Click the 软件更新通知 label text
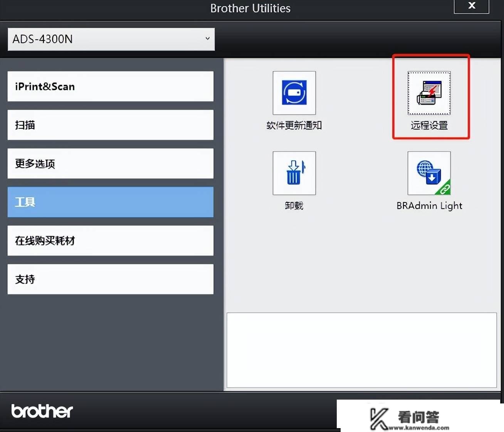The image size is (504, 432). tap(294, 125)
